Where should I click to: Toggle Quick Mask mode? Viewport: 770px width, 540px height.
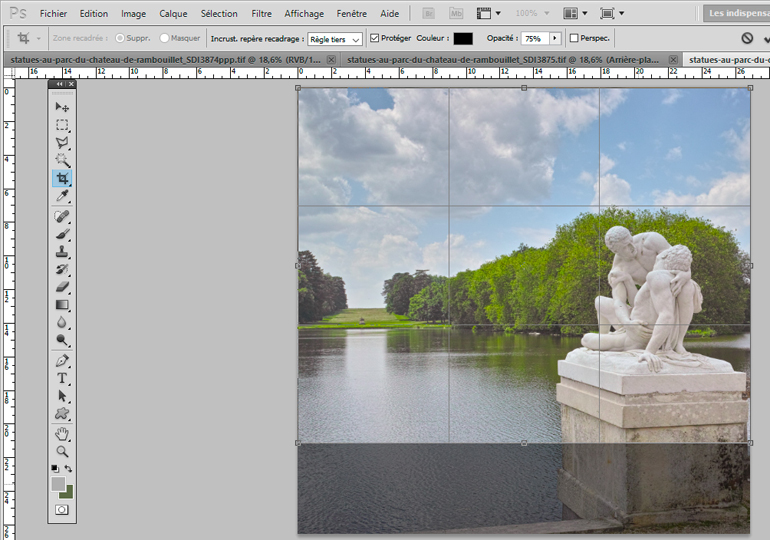click(x=62, y=510)
